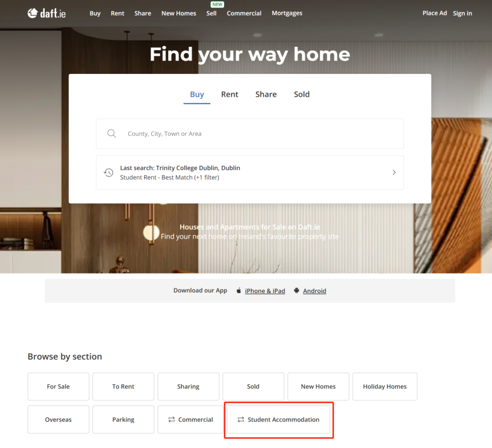Viewport: 492px width, 448px height.
Task: Browse the Parking section
Action: pyautogui.click(x=123, y=419)
